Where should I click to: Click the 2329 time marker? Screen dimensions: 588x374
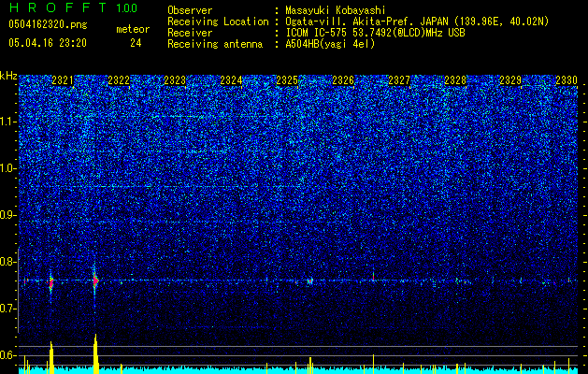click(x=510, y=80)
